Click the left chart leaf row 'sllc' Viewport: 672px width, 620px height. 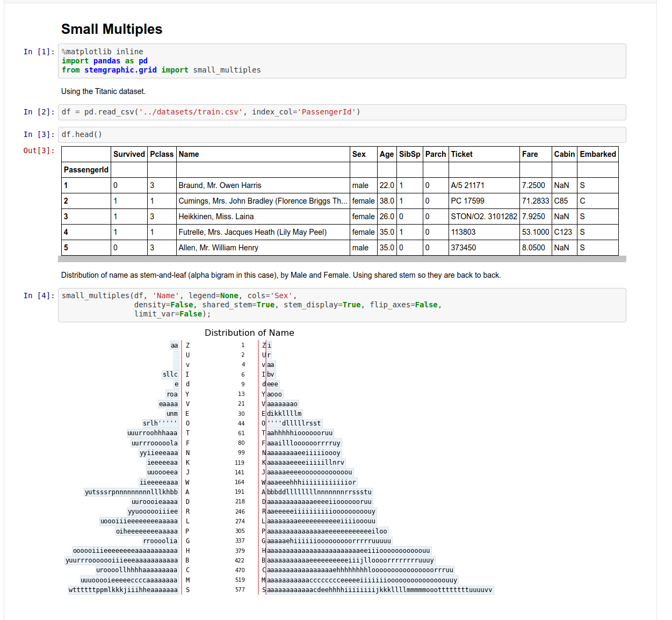pyautogui.click(x=170, y=374)
